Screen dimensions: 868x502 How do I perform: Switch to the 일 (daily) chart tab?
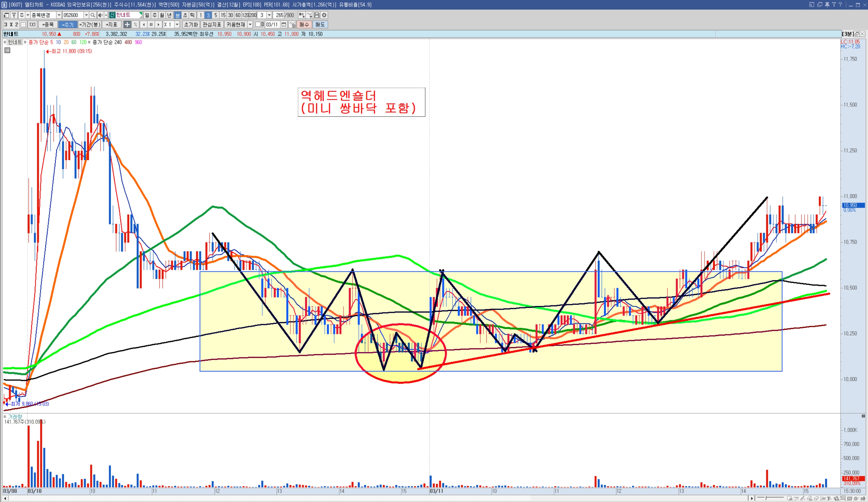tap(147, 15)
